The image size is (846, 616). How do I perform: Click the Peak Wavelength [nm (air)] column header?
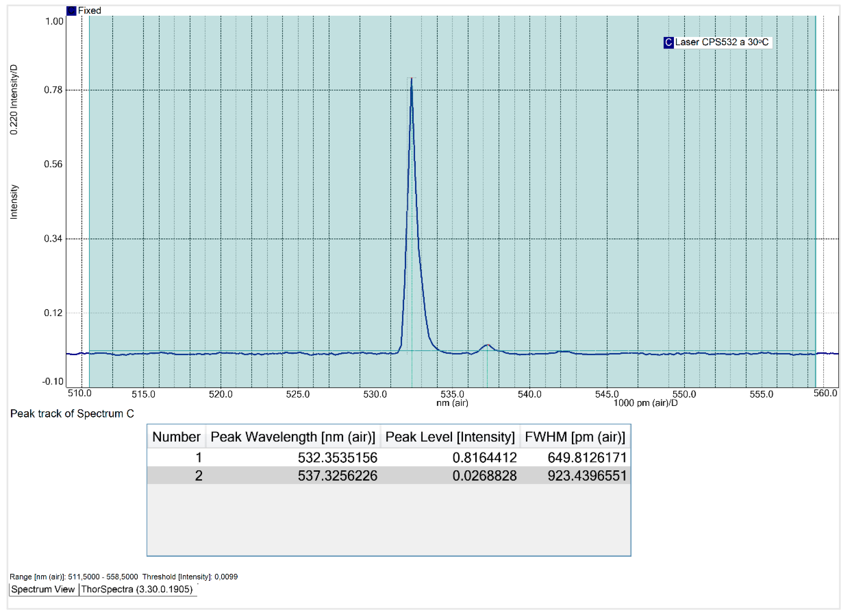[292, 437]
